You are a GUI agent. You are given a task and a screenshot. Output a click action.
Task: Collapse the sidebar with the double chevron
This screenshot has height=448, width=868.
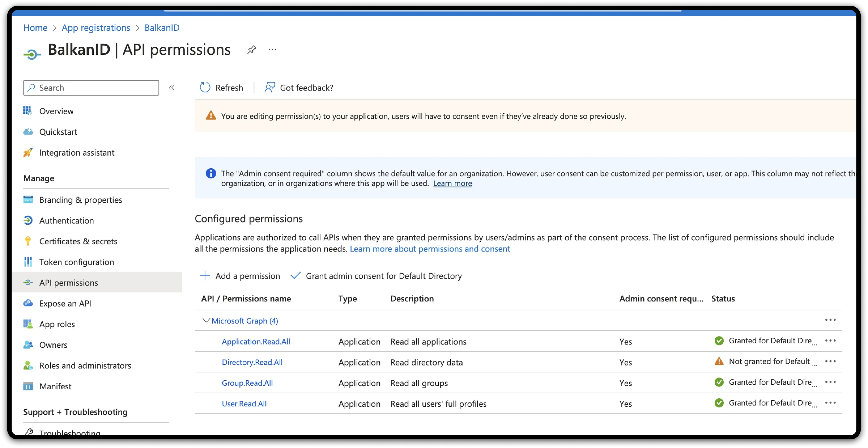171,88
